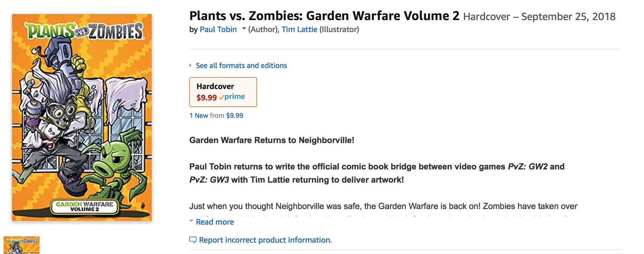Viewport: 644px width, 254px height.
Task: Click the Hardcover September 25, 2018 subtitle
Action: tap(539, 17)
